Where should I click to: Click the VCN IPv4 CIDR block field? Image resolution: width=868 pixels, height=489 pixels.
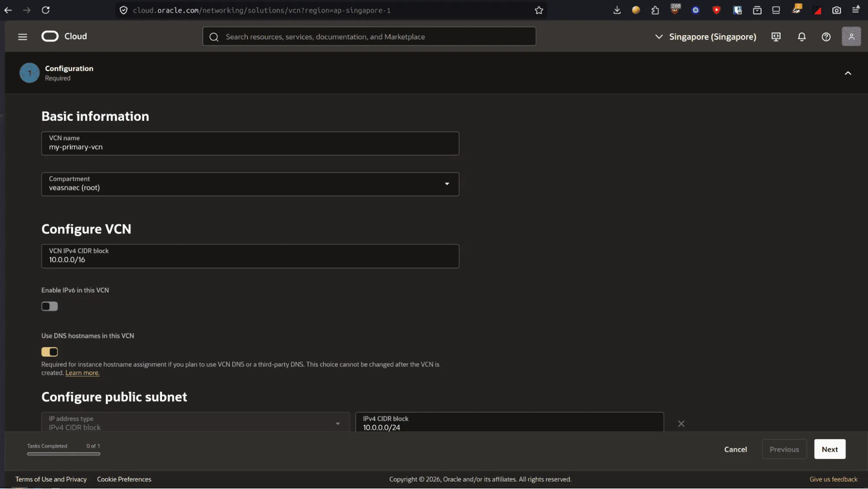click(x=250, y=256)
